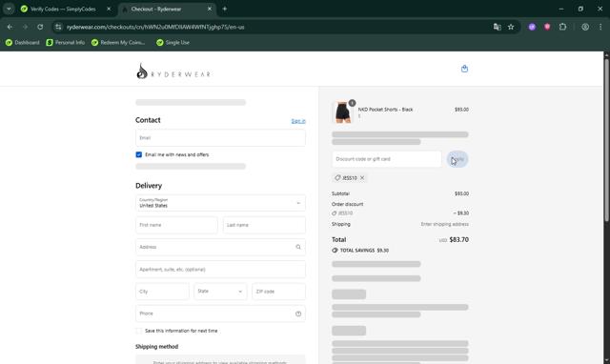This screenshot has width=610, height=364.
Task: Open the tab search dropdown arrow
Action: click(x=9, y=9)
